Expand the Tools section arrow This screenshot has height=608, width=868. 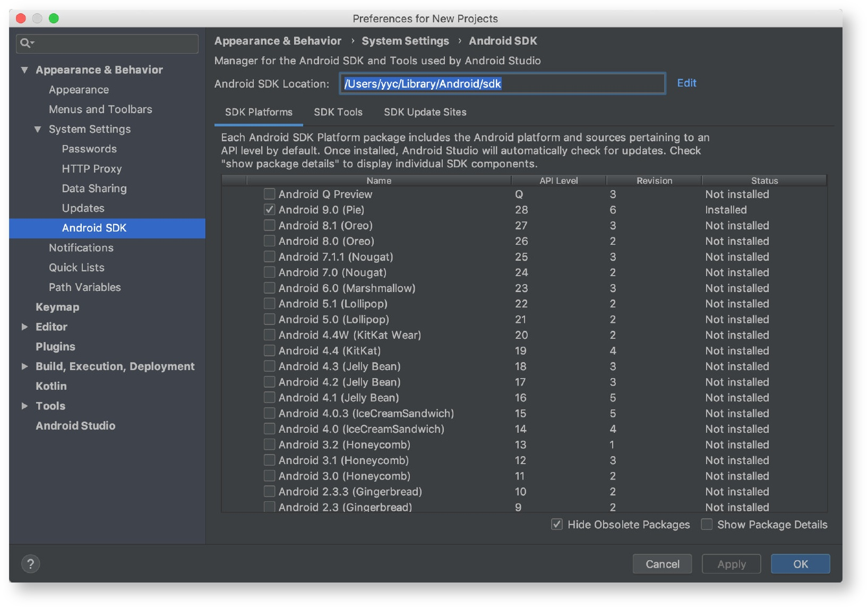coord(24,406)
